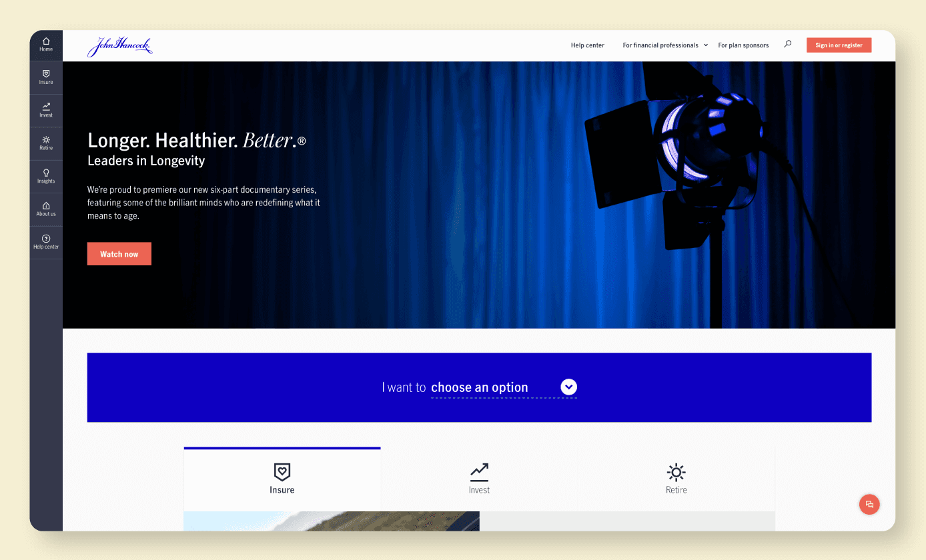Open the Insure sidebar icon
This screenshot has height=560, width=926.
pos(46,73)
